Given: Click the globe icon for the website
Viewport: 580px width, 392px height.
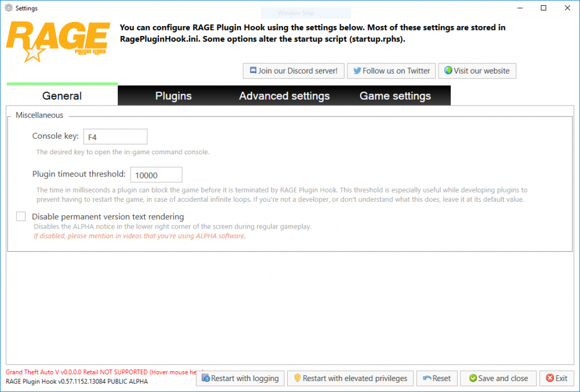Looking at the screenshot, I should coord(448,70).
